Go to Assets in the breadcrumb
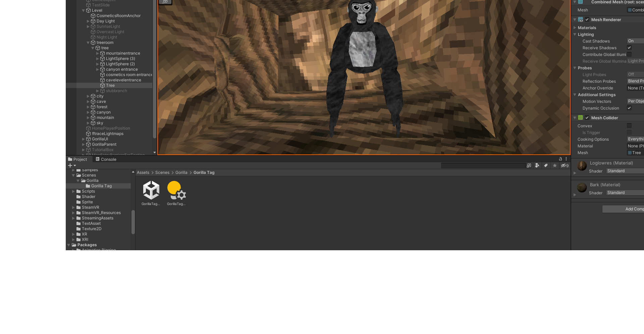 (x=143, y=173)
